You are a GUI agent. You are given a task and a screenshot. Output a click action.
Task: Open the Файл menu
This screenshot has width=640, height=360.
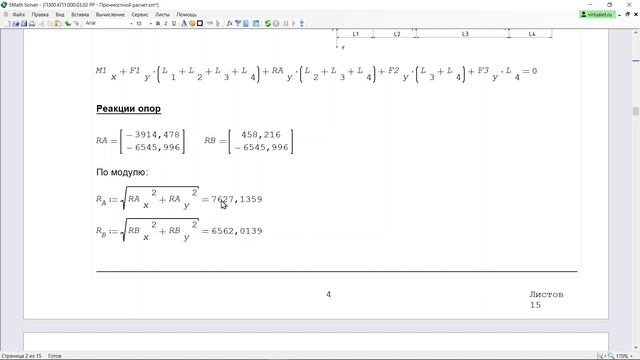(x=18, y=14)
